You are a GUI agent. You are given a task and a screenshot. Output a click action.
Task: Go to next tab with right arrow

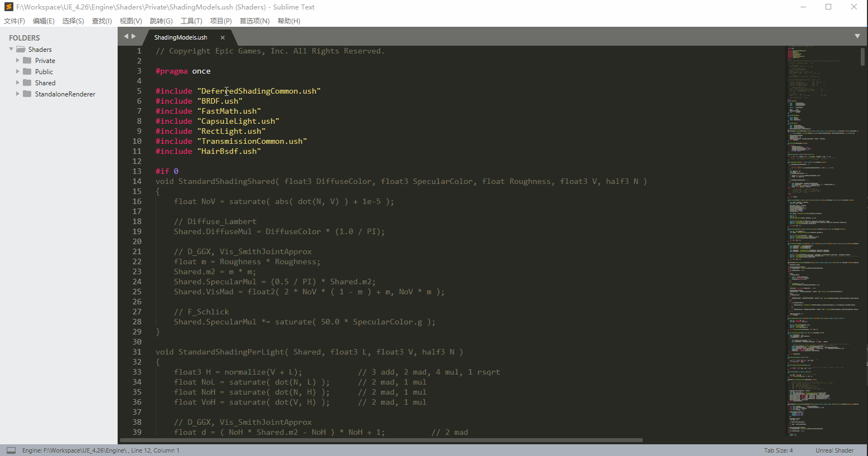(133, 36)
